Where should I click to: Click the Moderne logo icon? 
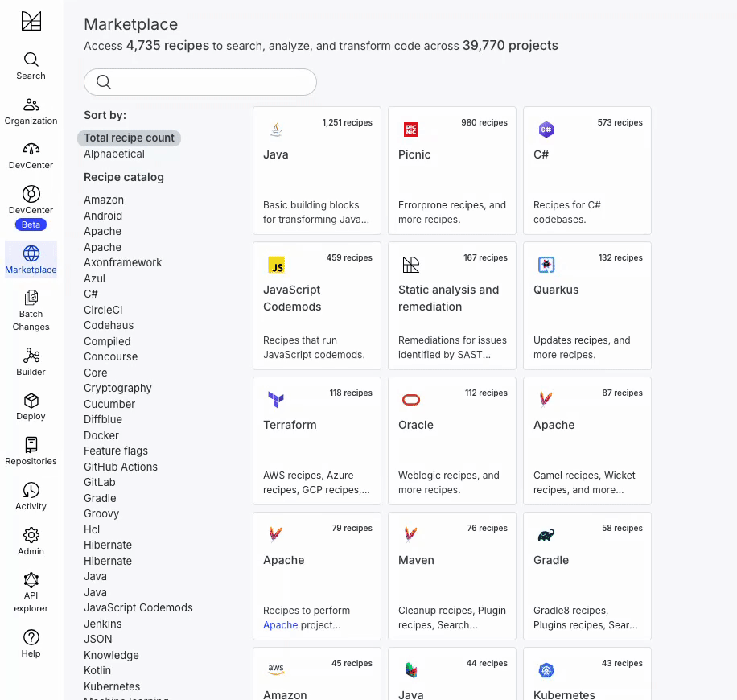(31, 21)
